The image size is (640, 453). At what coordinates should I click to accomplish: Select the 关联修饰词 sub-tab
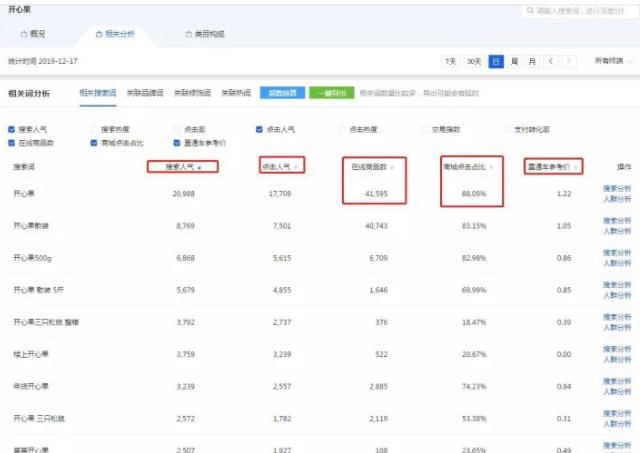(x=192, y=93)
